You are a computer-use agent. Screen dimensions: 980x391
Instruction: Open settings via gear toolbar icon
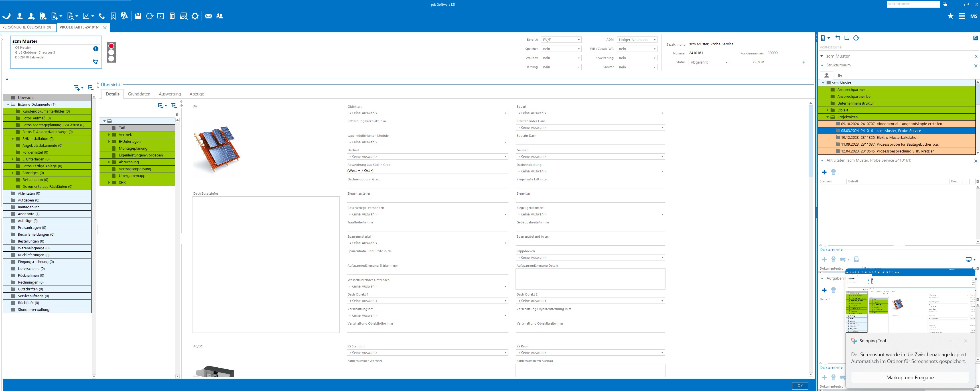[x=195, y=16]
